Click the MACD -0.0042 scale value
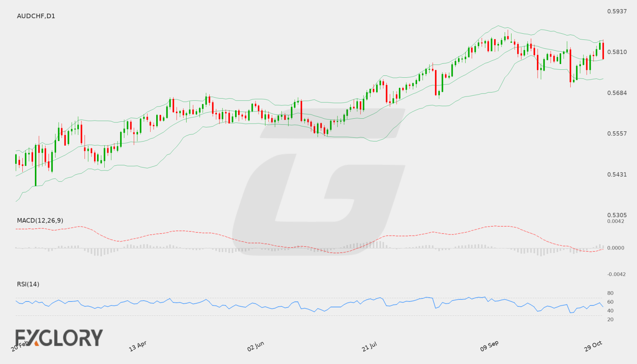 click(x=617, y=274)
